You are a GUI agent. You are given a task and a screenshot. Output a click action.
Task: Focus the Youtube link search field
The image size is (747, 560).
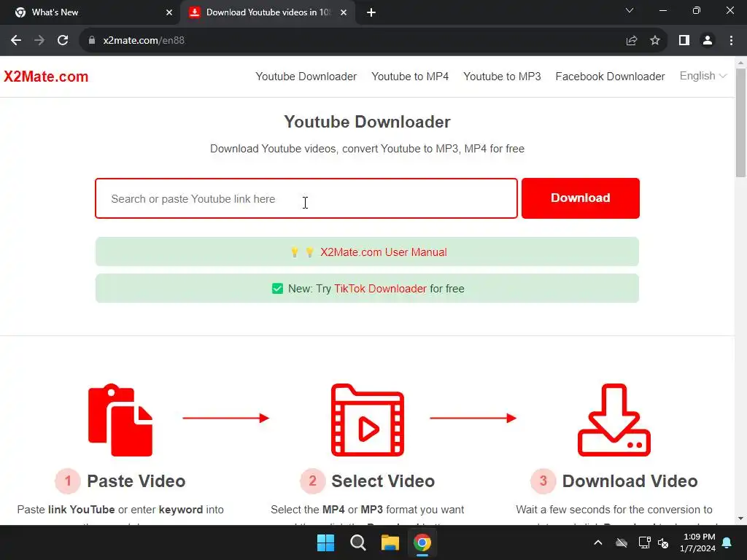(306, 198)
